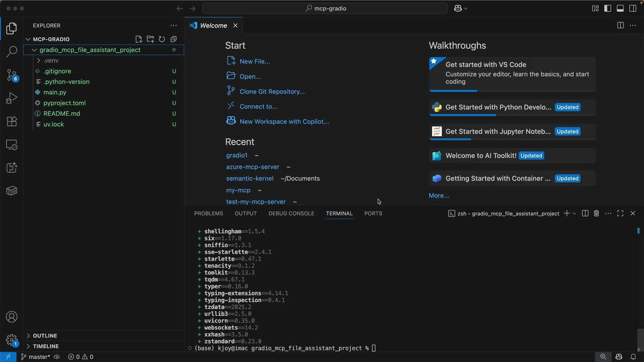The width and height of the screenshot is (644, 362).
Task: Click New File icon in explorer header
Action: (x=139, y=39)
